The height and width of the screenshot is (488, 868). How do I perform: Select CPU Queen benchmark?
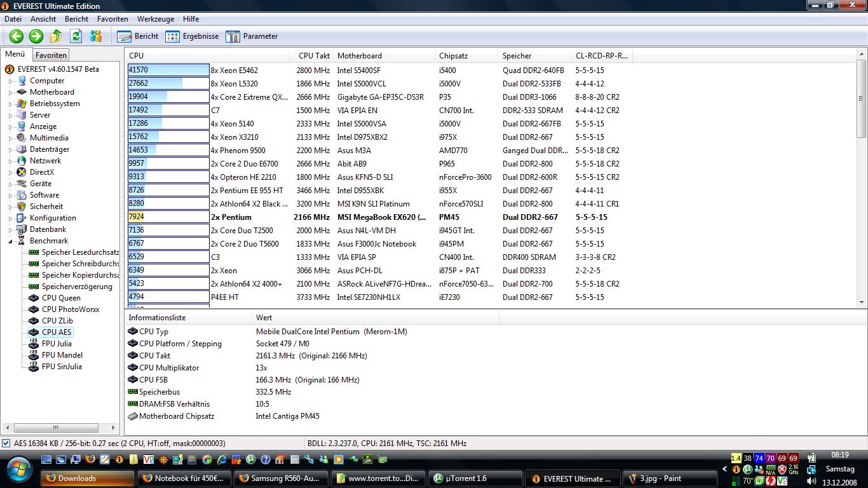pos(54,297)
